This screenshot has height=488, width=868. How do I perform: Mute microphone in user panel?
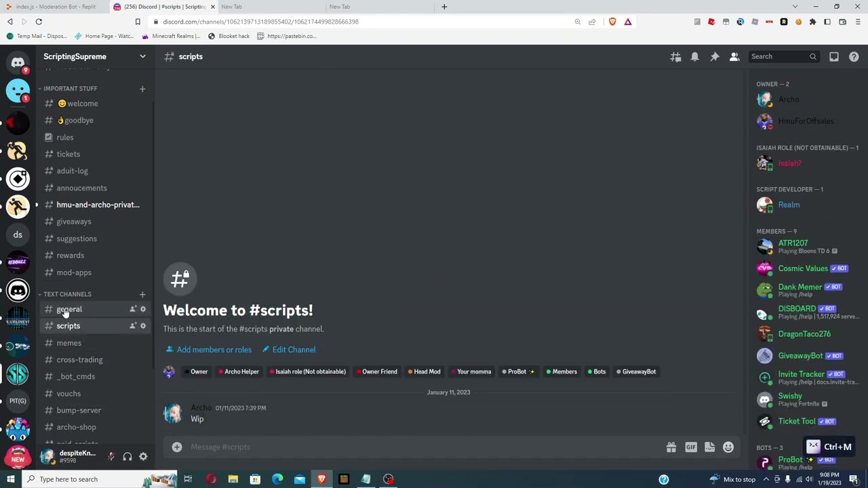(x=111, y=457)
